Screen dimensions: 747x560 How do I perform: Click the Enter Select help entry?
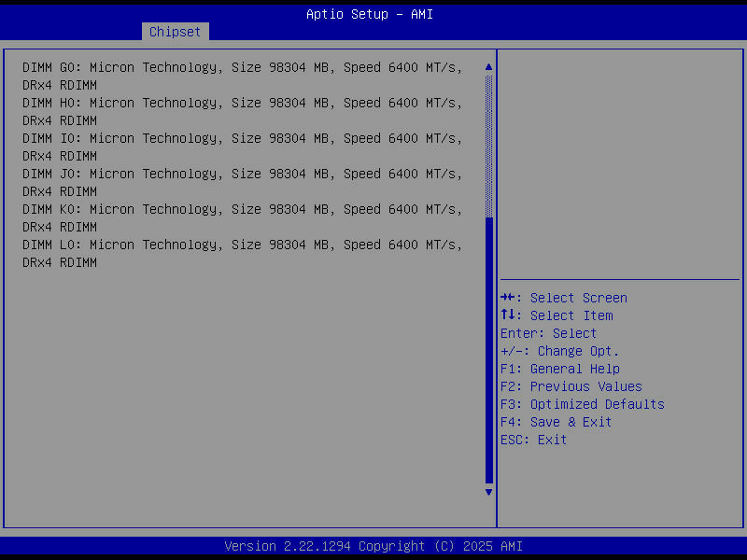click(547, 332)
